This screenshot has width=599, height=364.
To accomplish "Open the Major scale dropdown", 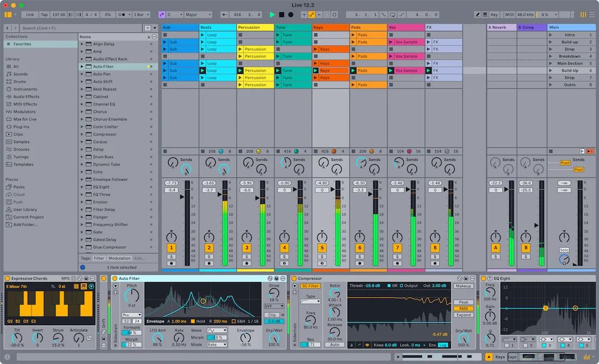I will tap(198, 15).
